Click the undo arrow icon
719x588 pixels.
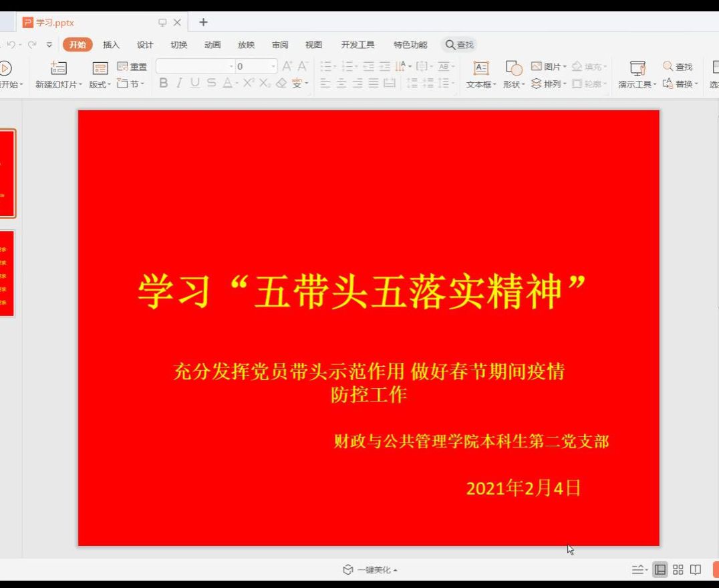point(11,45)
